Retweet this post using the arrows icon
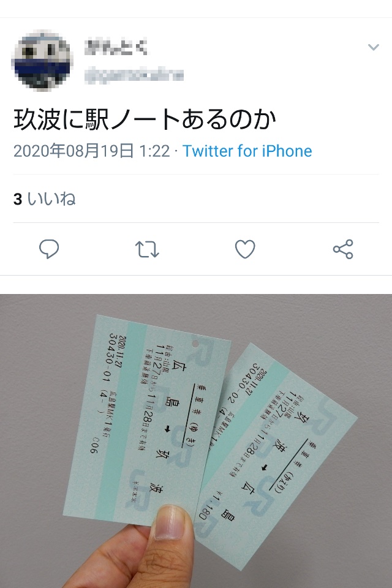The image size is (392, 588). tap(147, 249)
